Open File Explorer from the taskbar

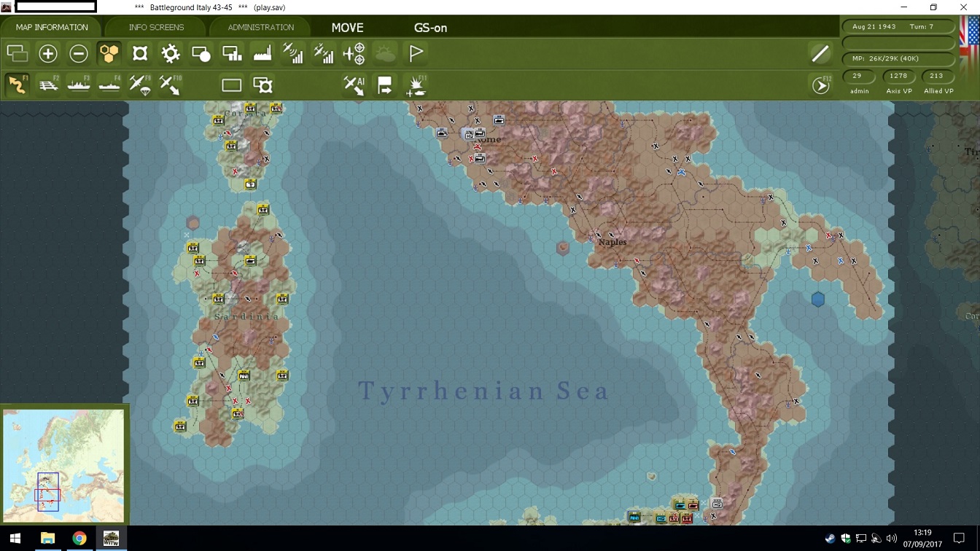[x=47, y=539]
